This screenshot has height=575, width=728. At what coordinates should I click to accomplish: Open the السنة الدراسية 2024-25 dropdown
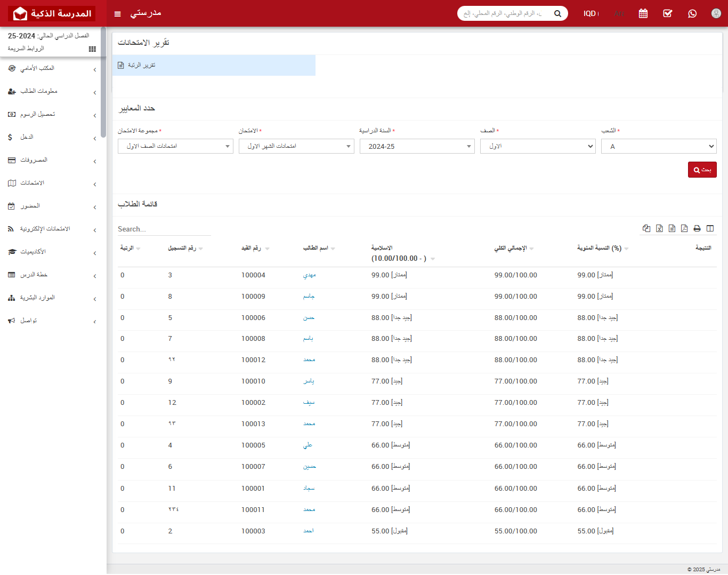pyautogui.click(x=417, y=146)
